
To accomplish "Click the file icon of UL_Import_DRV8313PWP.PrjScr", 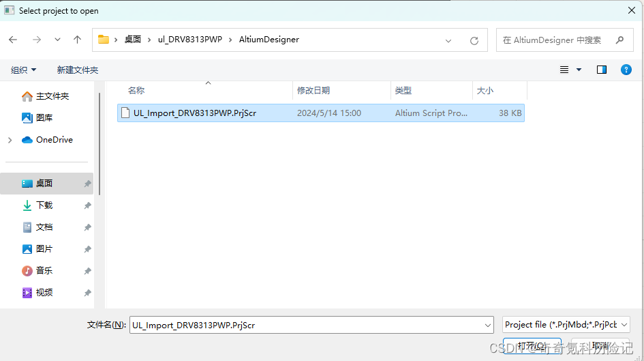I will pyautogui.click(x=125, y=113).
